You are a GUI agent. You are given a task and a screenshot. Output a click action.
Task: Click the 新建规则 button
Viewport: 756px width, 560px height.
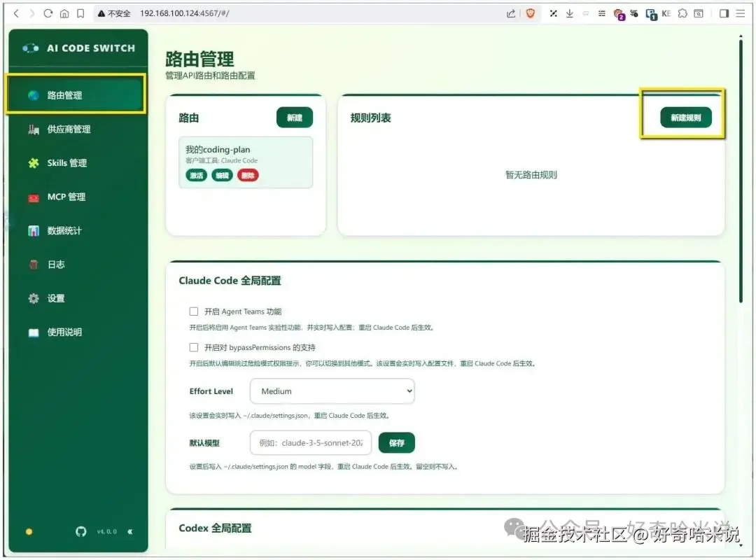click(685, 118)
